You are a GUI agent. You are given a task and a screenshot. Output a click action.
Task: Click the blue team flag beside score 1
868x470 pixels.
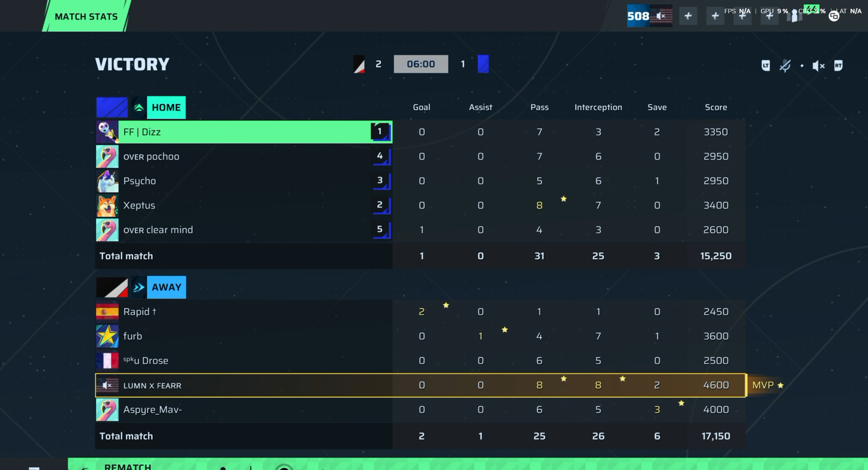pyautogui.click(x=483, y=64)
